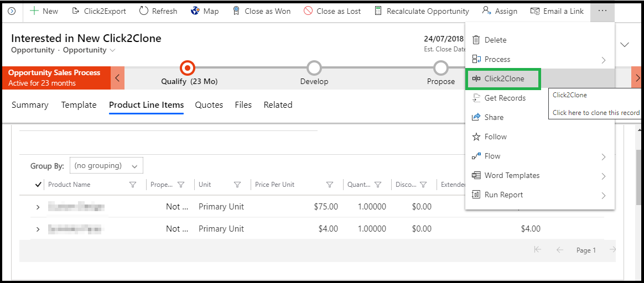
Task: Open the Related tab
Action: (x=278, y=105)
